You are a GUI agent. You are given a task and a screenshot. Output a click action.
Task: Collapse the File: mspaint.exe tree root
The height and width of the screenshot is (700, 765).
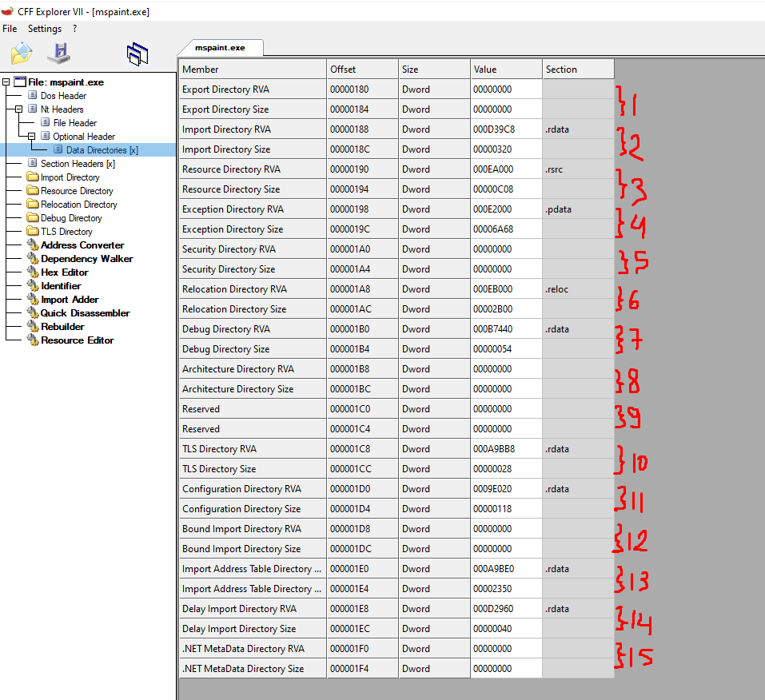point(6,82)
